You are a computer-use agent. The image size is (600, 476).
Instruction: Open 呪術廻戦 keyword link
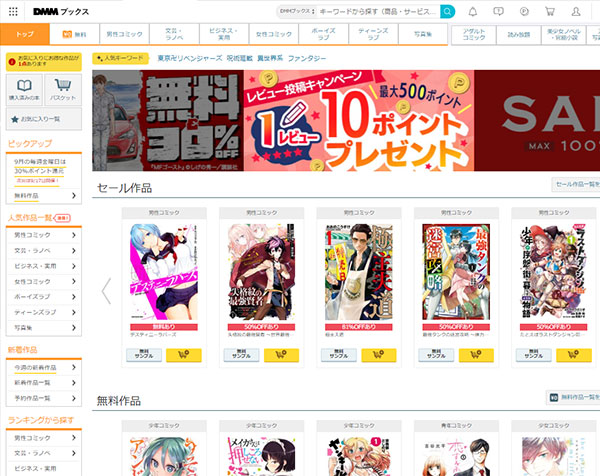[240, 58]
